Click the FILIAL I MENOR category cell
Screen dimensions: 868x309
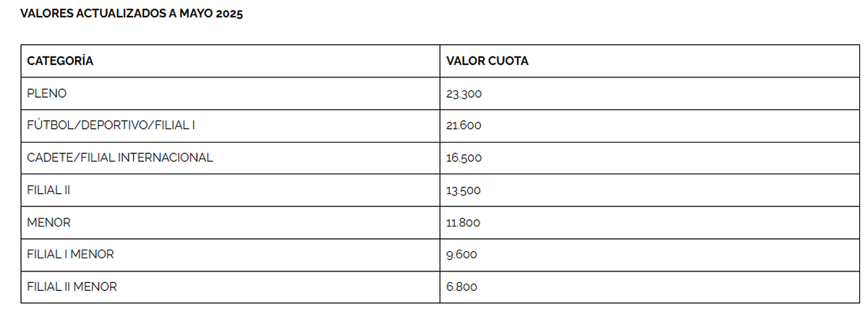coord(70,255)
